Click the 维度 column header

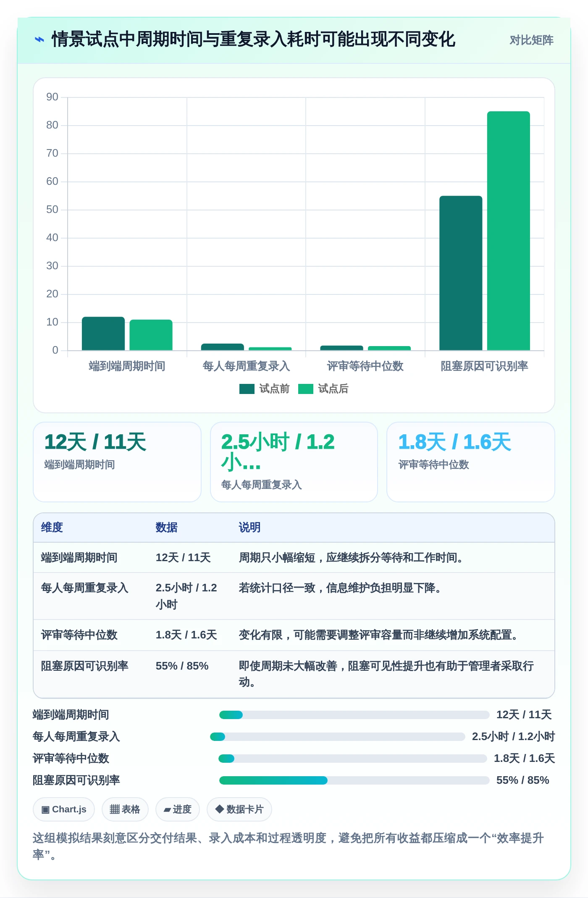point(52,528)
